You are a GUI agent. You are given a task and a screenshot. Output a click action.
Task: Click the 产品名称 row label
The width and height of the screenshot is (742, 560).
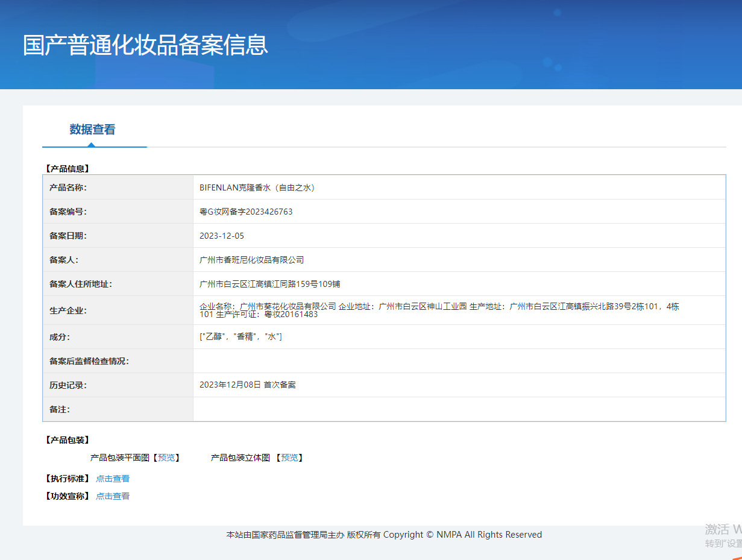(x=68, y=187)
